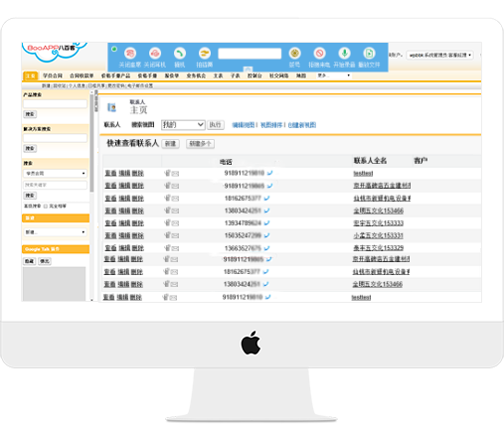Open the 学员合同 search type dropdown
This screenshot has width=504, height=425.
(x=56, y=173)
